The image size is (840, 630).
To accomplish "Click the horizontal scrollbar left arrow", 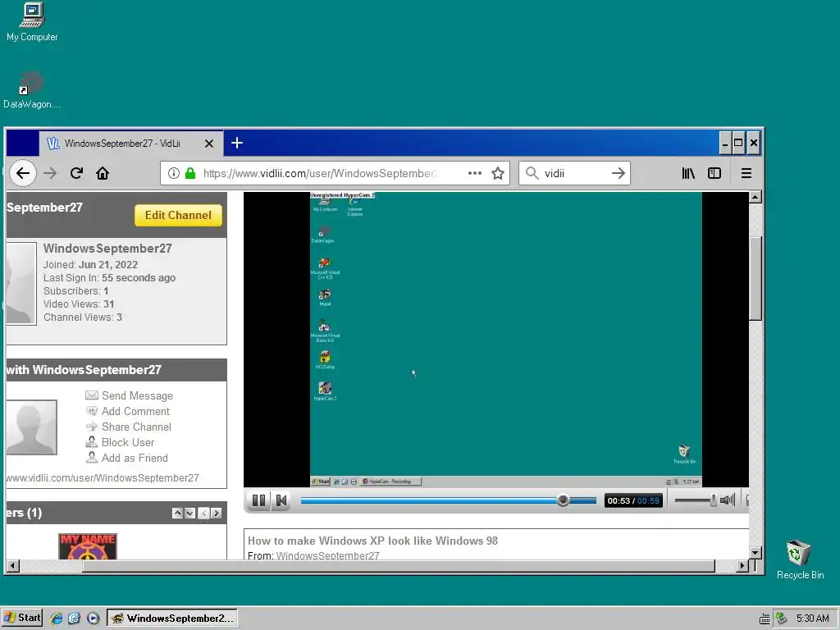I will [x=13, y=566].
